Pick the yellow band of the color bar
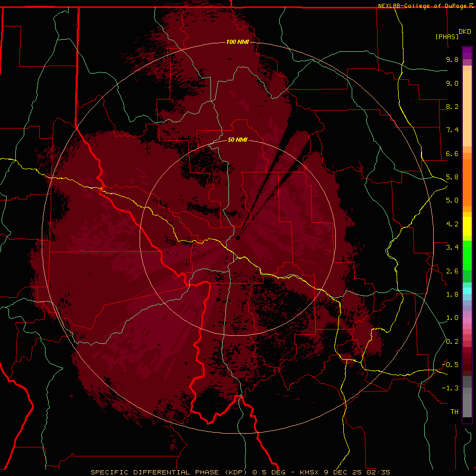Image resolution: width=476 pixels, height=476 pixels. point(467,226)
